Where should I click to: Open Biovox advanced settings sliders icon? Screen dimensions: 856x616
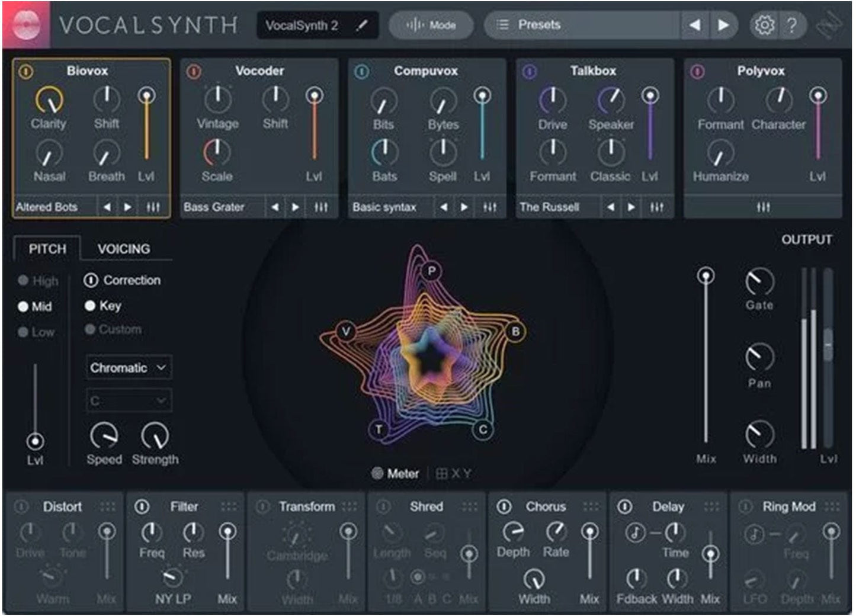coord(153,207)
